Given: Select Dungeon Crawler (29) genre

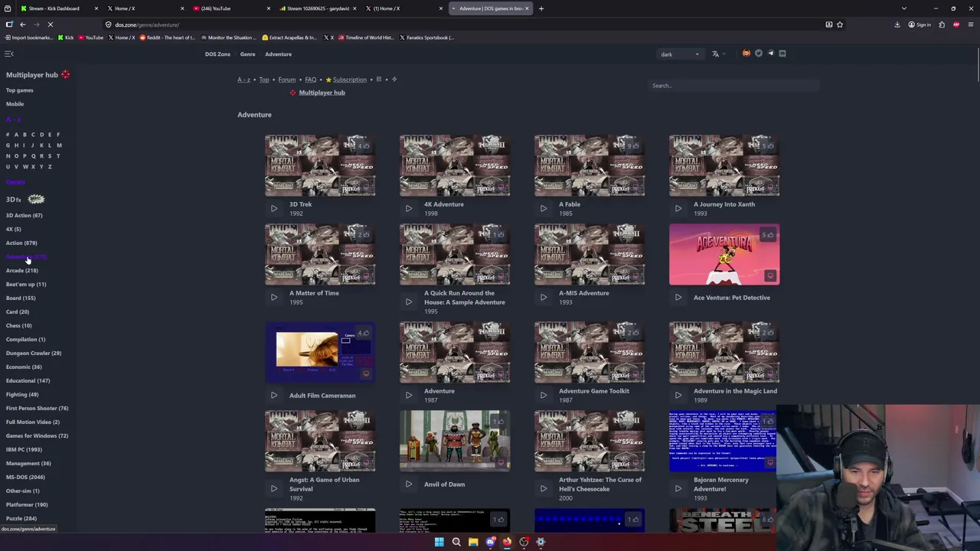Looking at the screenshot, I should click(x=34, y=353).
